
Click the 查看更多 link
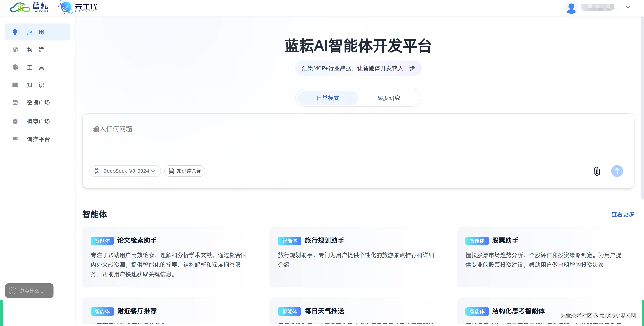[623, 214]
